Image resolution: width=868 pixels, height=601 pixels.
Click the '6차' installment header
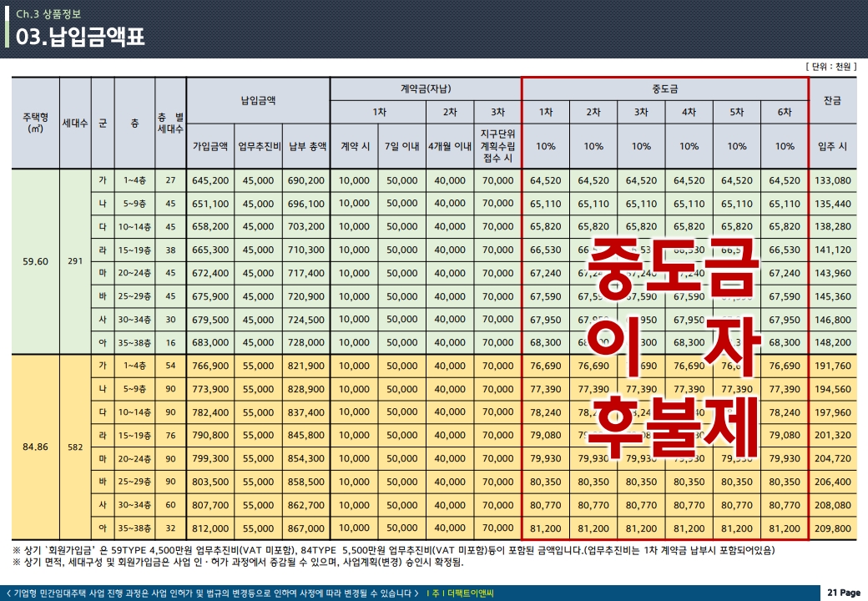pos(785,112)
